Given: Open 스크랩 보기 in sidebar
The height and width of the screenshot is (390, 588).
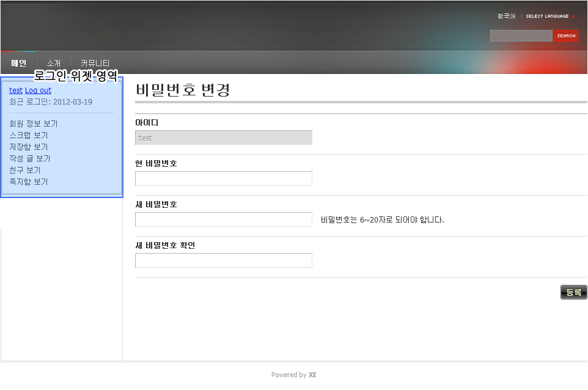Looking at the screenshot, I should [29, 135].
